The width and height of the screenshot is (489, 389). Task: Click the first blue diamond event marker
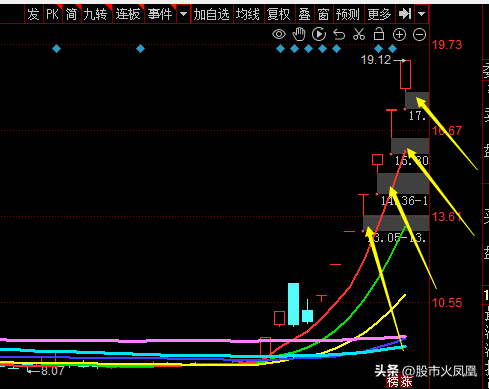(57, 49)
